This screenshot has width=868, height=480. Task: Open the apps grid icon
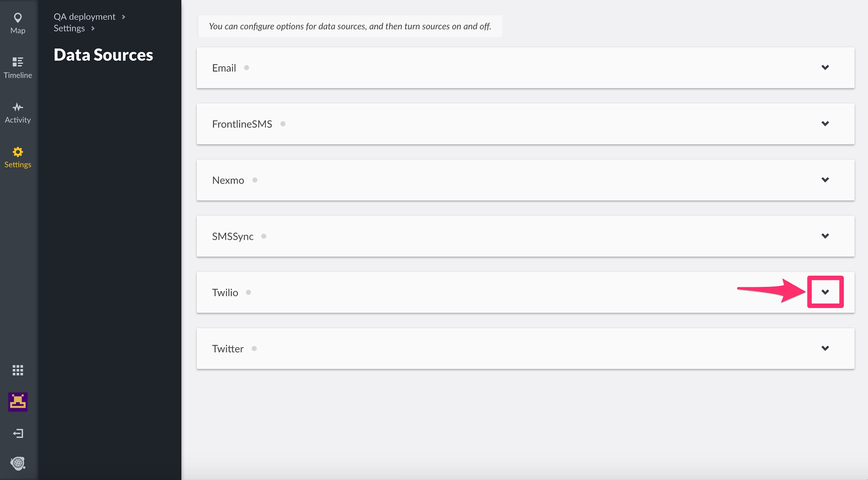click(18, 370)
